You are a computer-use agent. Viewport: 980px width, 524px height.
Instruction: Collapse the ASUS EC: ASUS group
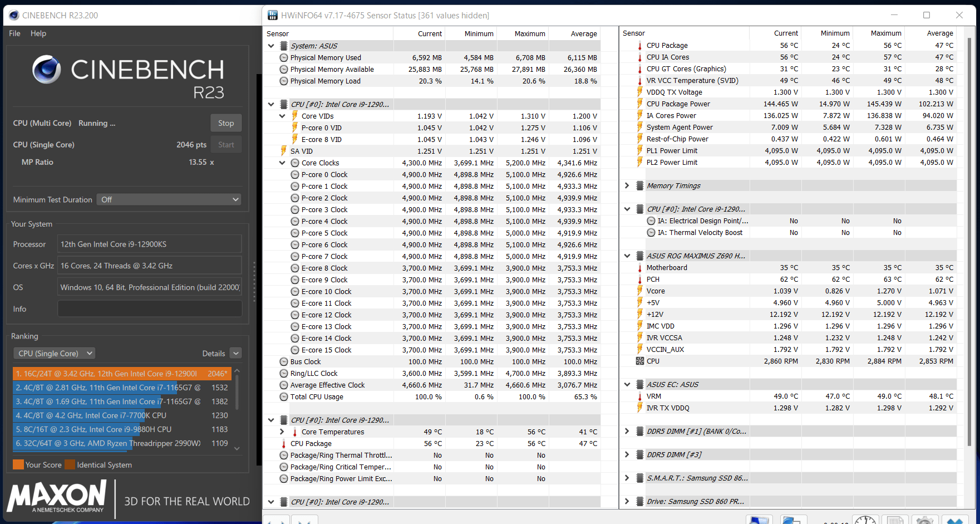click(627, 385)
